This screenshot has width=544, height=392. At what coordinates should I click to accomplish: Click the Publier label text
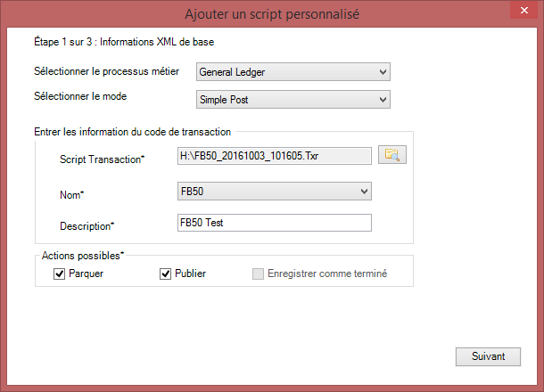(x=191, y=274)
